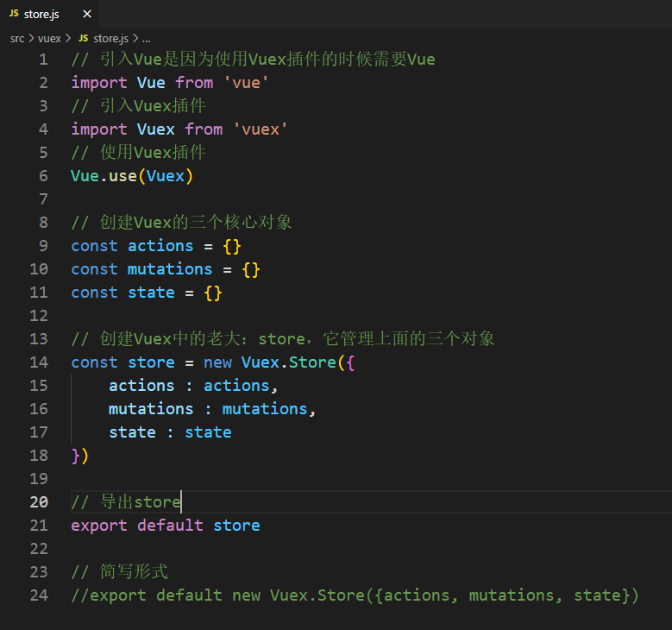This screenshot has height=630, width=672.
Task: Click the "// 使用Vuex插件" comment on line 5
Action: (138, 152)
